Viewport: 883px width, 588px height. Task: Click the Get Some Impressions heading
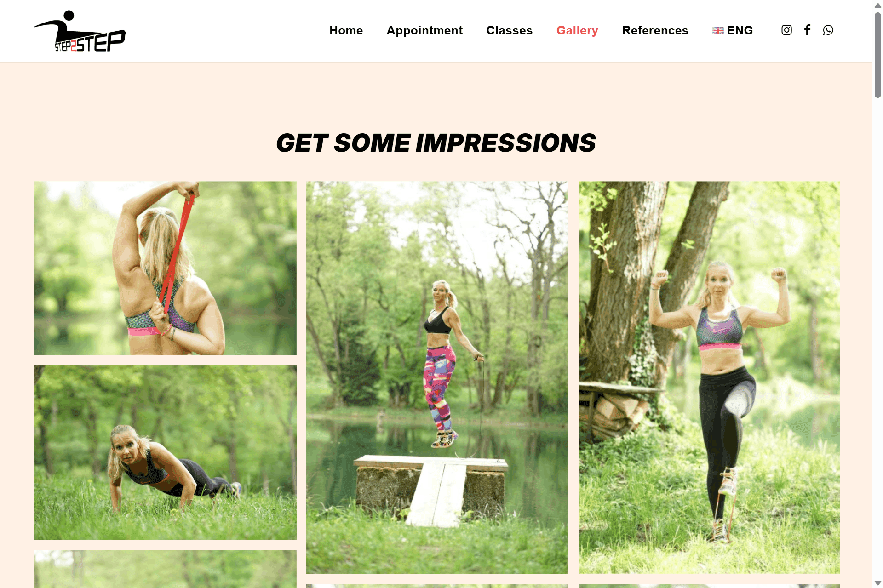click(x=436, y=143)
